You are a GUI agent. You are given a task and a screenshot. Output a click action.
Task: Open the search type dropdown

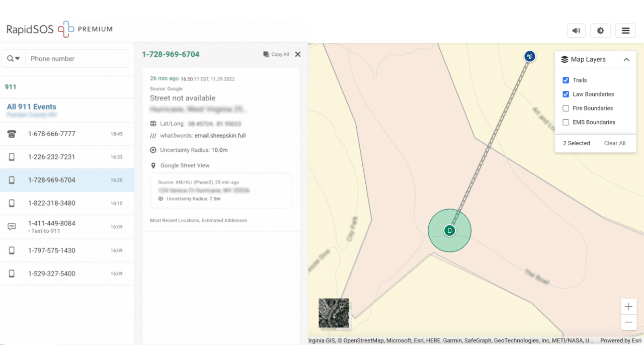[14, 59]
